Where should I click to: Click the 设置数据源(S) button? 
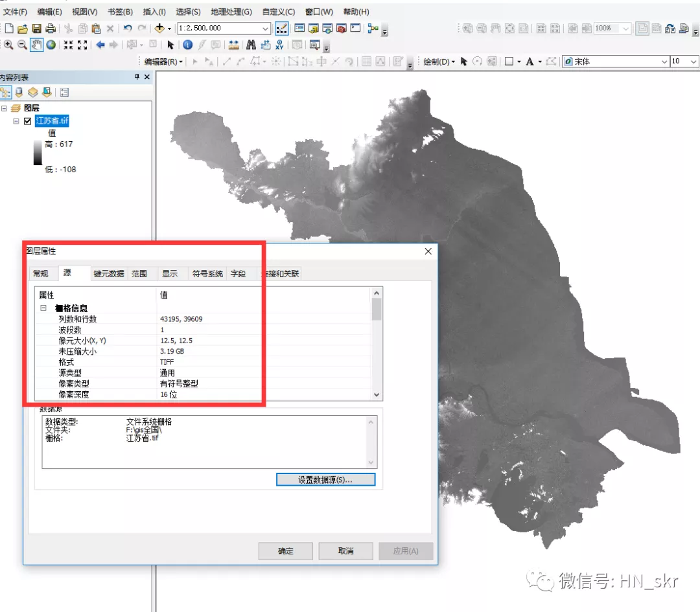[325, 479]
